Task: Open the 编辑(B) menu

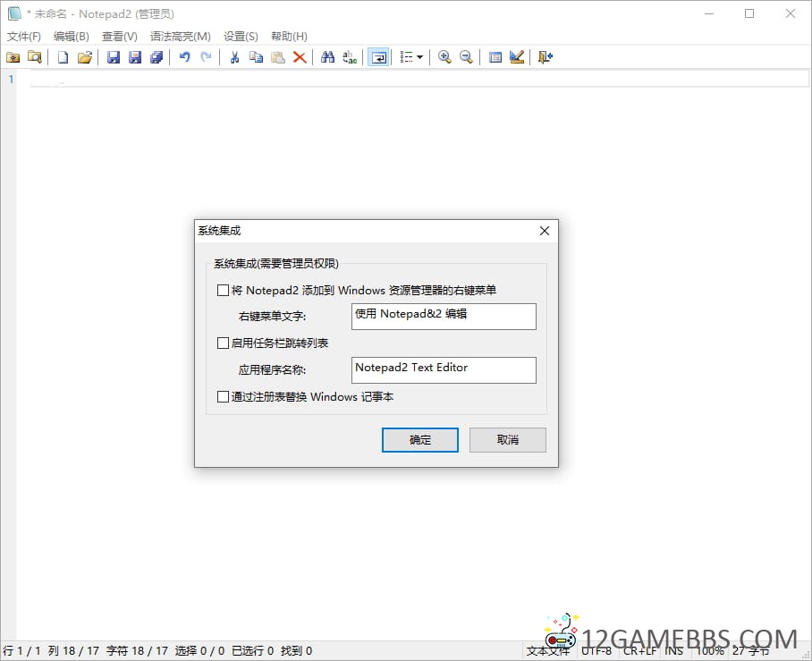Action: pyautogui.click(x=72, y=37)
